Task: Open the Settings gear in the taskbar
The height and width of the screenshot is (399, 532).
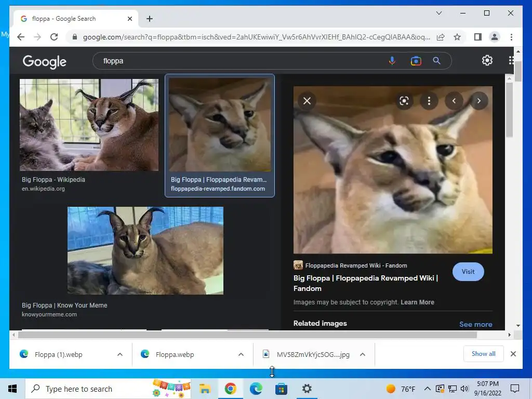Action: [x=307, y=389]
